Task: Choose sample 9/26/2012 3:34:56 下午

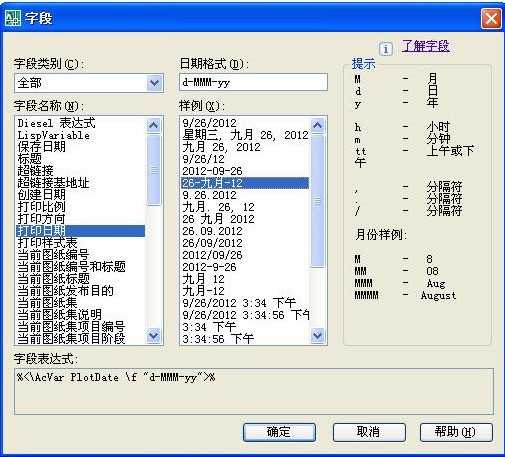Action: tap(246, 315)
